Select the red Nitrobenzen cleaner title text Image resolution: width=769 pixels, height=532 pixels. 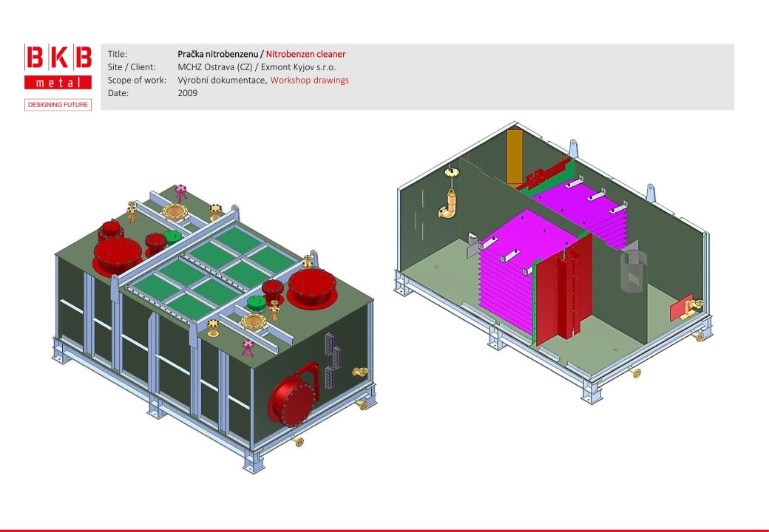[x=305, y=54]
